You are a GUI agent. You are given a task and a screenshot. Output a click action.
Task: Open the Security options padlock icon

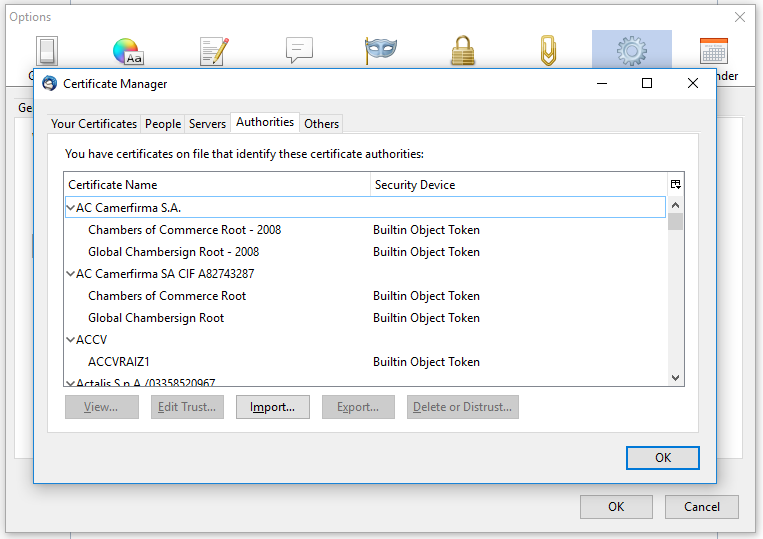(x=462, y=51)
